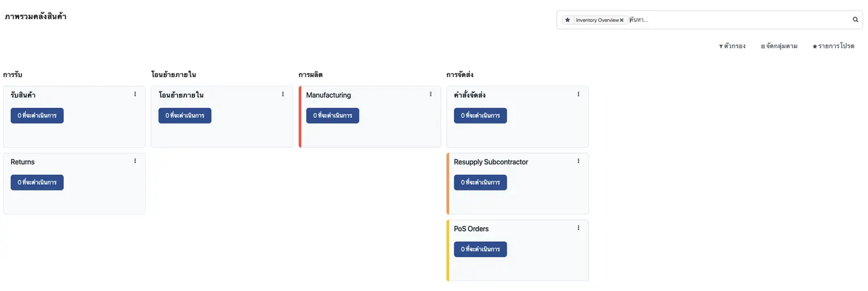Expand the ตัวกรอง filters dropdown
Image resolution: width=868 pixels, height=291 pixels.
click(732, 47)
